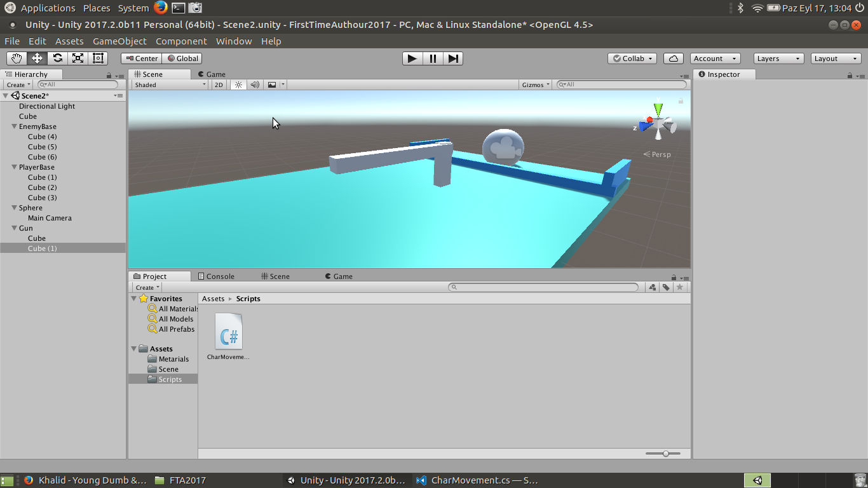Image resolution: width=868 pixels, height=488 pixels.
Task: Click the Unity tray icon in bottom panel
Action: (757, 480)
